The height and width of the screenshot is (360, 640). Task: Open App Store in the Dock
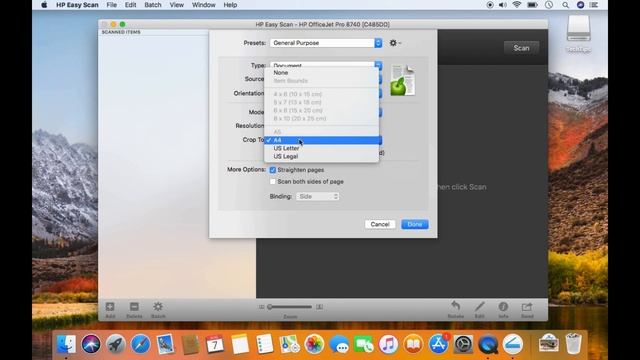click(438, 344)
